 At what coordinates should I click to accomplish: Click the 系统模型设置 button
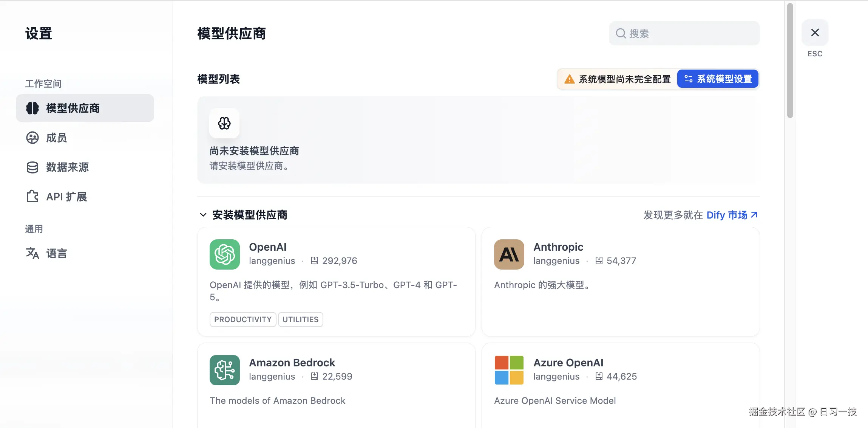coord(718,79)
